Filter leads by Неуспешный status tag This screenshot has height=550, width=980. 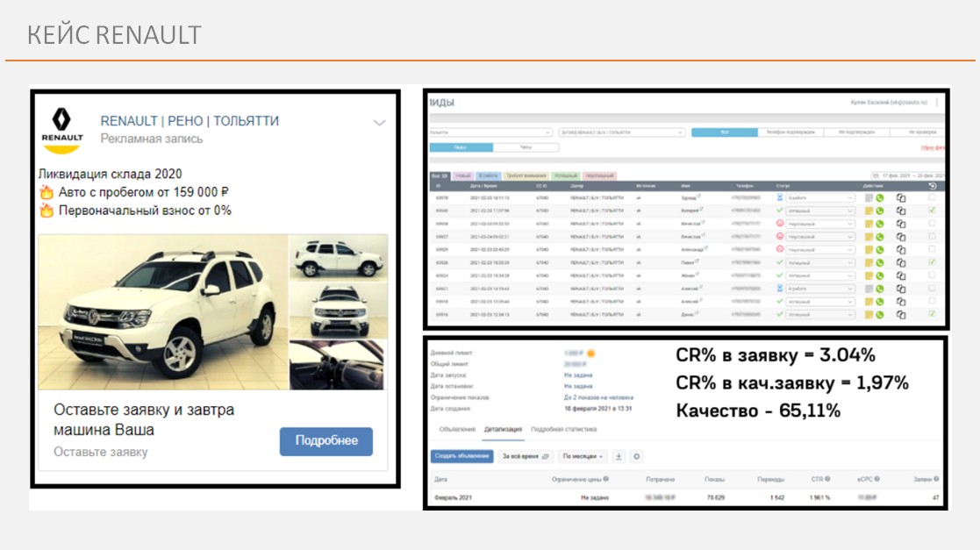(x=599, y=175)
